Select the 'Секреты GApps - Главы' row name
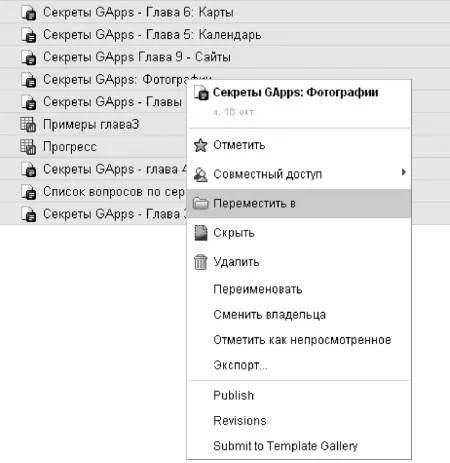 pyautogui.click(x=113, y=102)
